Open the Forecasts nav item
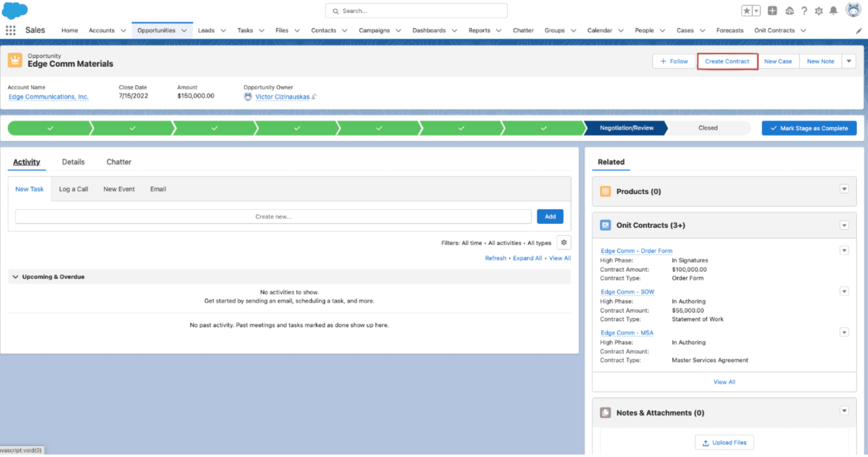 tap(729, 30)
